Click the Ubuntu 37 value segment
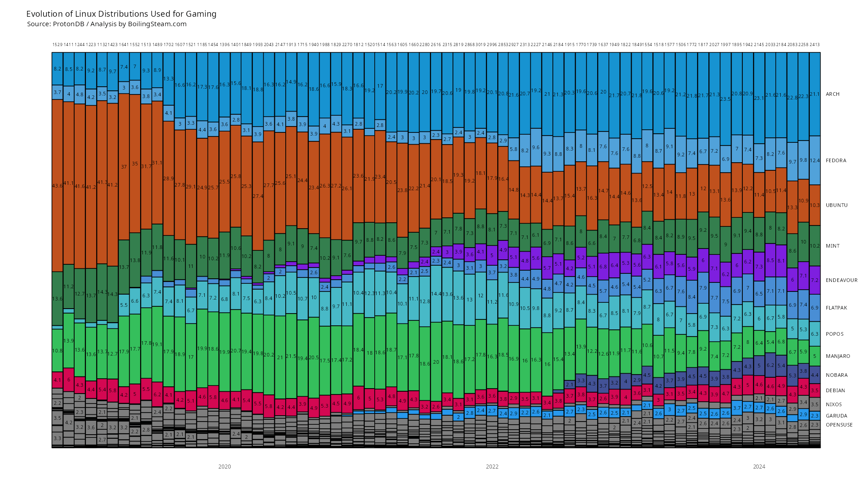The height and width of the screenshot is (488, 868). click(124, 167)
